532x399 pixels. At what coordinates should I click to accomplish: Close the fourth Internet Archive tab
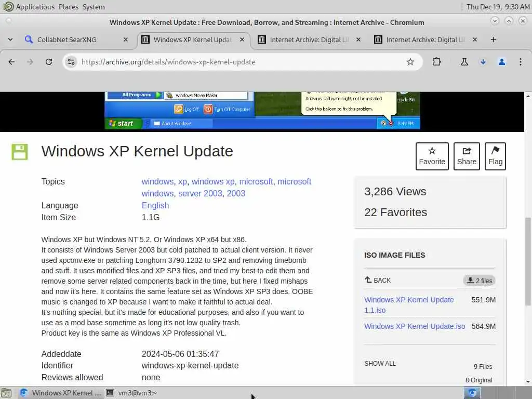475,39
